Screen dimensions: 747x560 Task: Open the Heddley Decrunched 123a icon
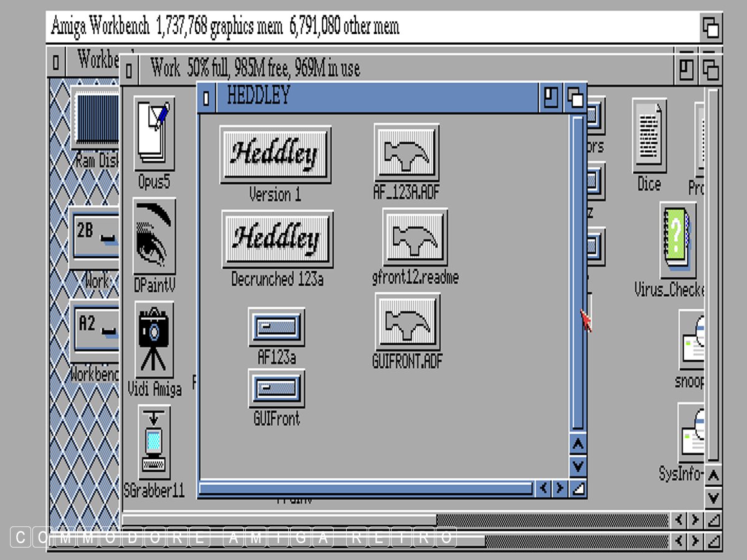click(277, 239)
